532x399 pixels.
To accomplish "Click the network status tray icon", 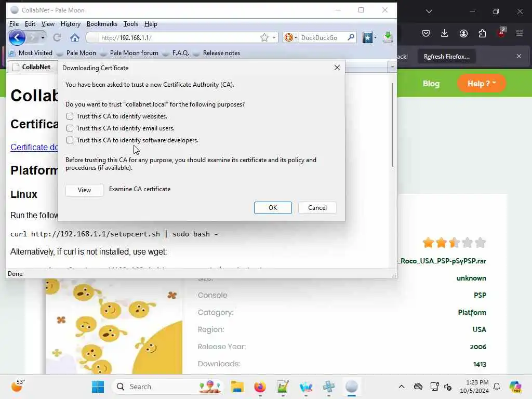I will point(435,387).
